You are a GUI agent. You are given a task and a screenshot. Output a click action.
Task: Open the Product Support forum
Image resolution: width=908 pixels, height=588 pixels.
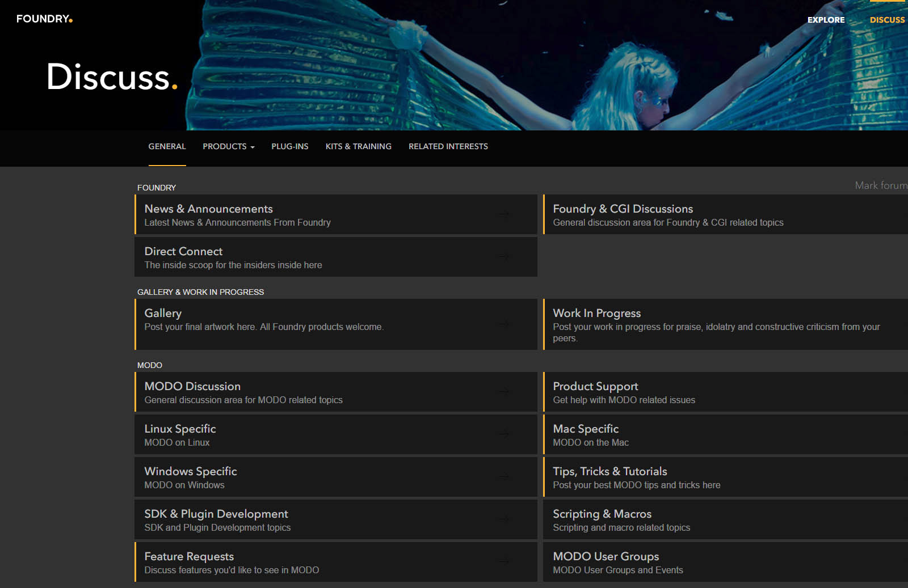pos(595,386)
